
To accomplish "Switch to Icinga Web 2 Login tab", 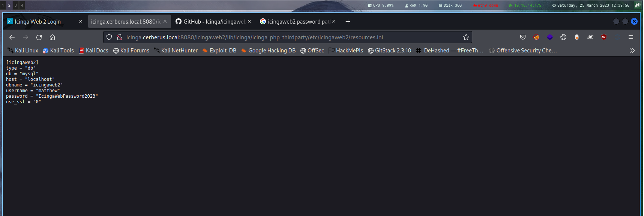I will [44, 21].
